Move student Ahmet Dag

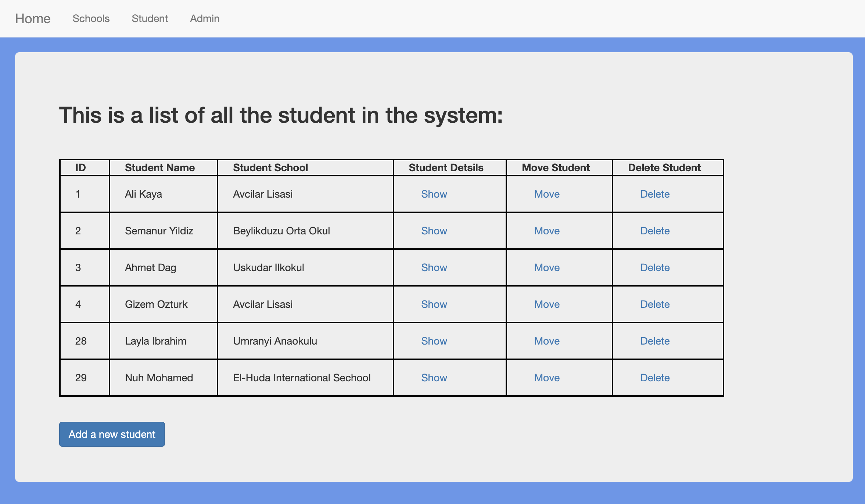546,267
